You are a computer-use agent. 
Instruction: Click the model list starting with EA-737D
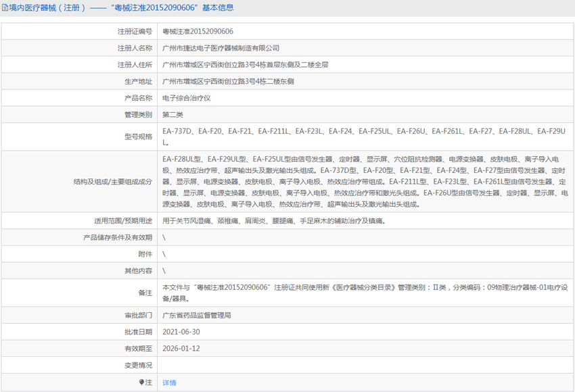pyautogui.click(x=364, y=137)
